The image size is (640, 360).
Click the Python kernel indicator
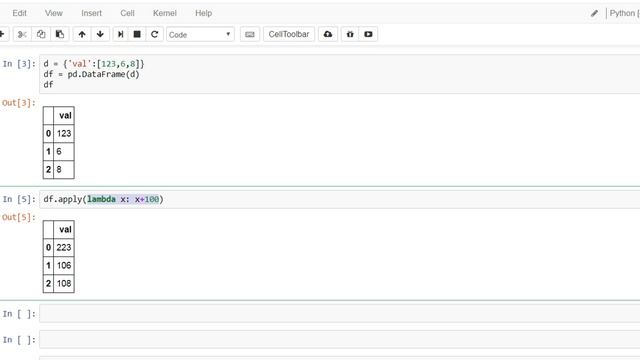(x=624, y=13)
